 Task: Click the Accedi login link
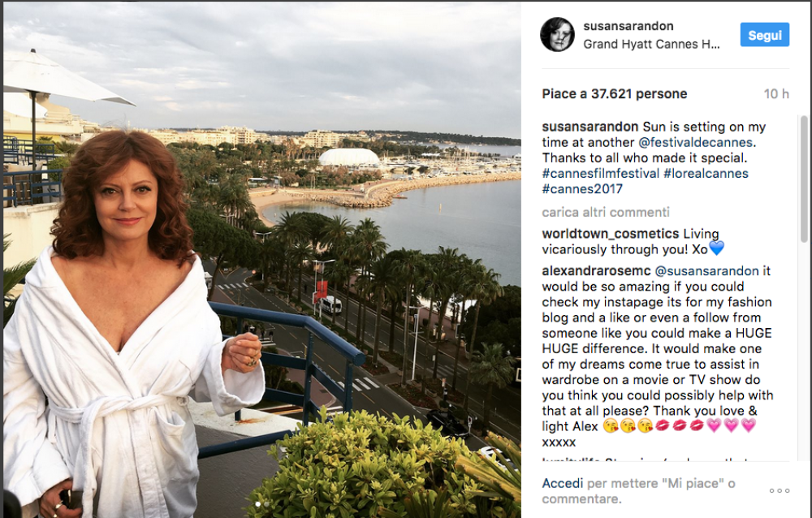[562, 483]
